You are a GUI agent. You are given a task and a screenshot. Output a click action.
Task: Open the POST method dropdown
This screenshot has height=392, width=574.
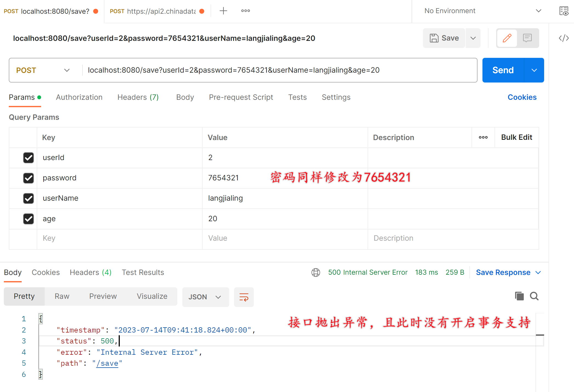43,70
